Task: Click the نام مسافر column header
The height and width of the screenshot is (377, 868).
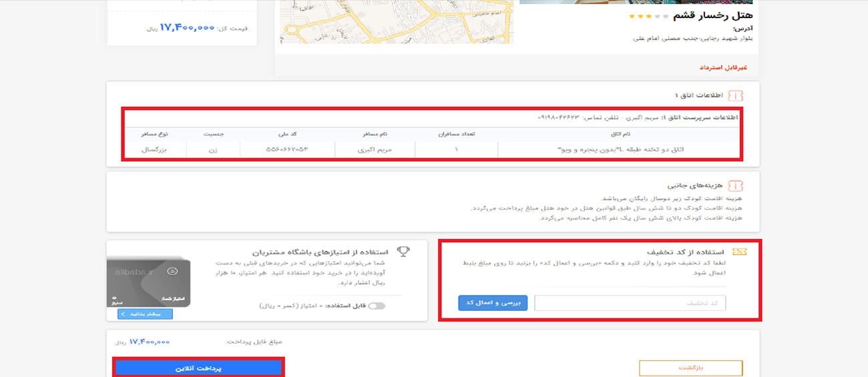Action: [x=375, y=134]
